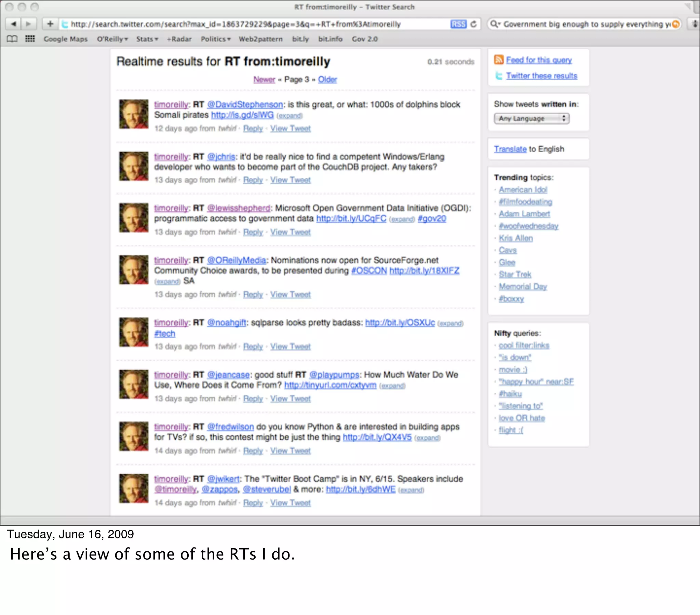Click the #gov20 hashtag

tap(432, 218)
